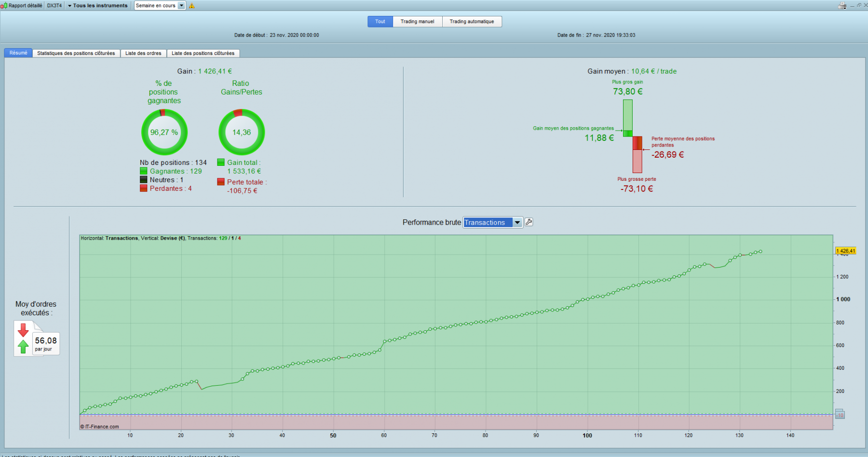
Task: Click the candlestick Rapport détaillé icon
Action: (4, 6)
